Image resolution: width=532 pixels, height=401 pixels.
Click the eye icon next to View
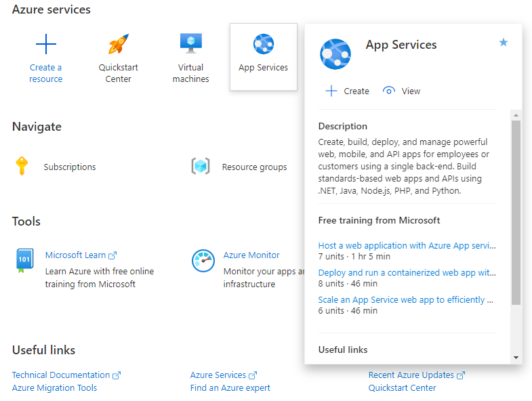pos(389,91)
